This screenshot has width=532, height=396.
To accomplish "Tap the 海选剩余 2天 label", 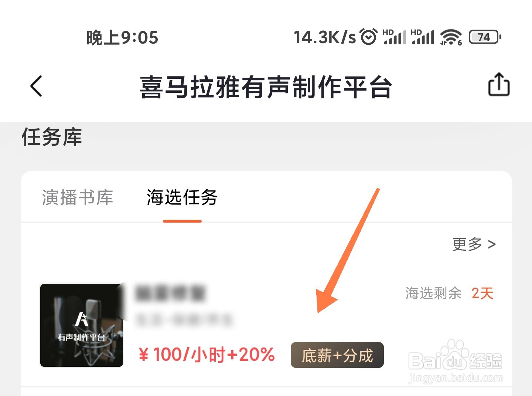I will [449, 293].
